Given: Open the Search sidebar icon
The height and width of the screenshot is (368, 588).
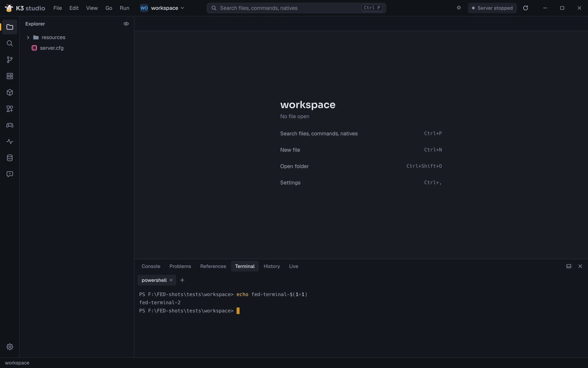Looking at the screenshot, I should pyautogui.click(x=10, y=43).
